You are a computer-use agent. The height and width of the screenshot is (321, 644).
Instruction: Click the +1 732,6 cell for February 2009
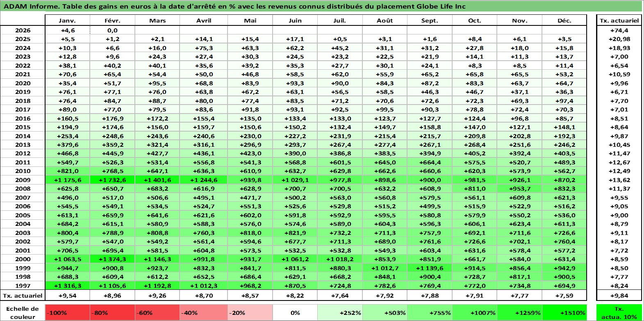coord(112,180)
